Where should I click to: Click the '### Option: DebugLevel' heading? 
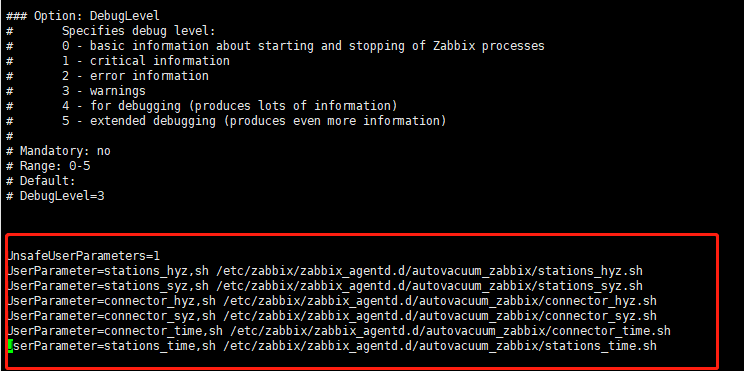(x=83, y=16)
